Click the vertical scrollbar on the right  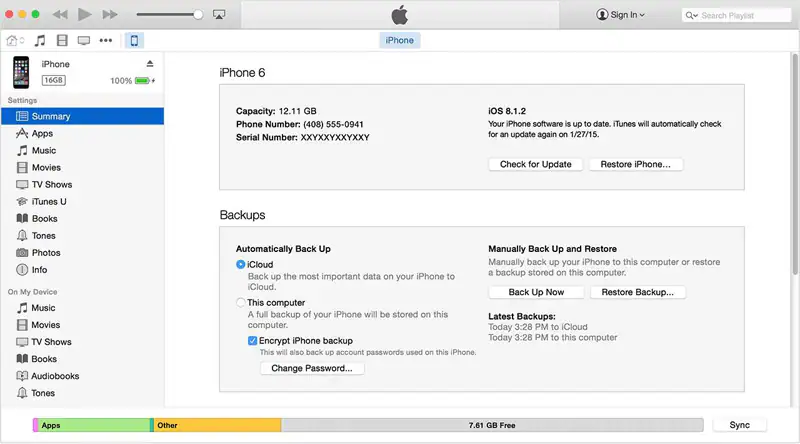click(x=795, y=163)
